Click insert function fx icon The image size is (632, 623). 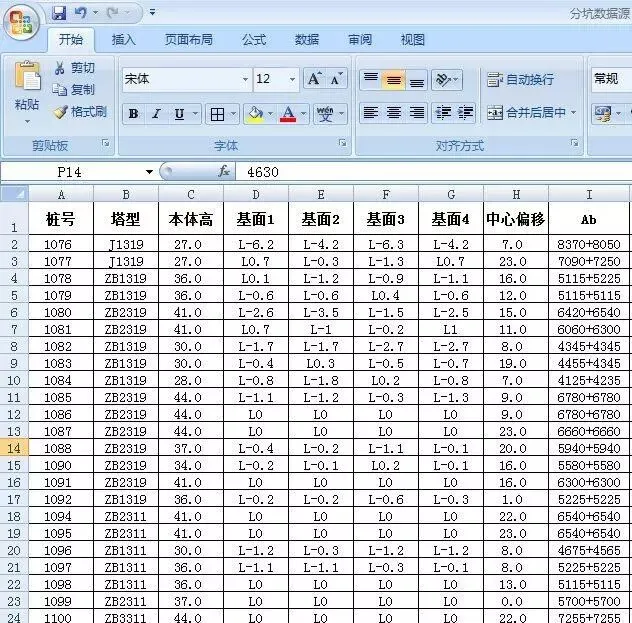click(224, 171)
